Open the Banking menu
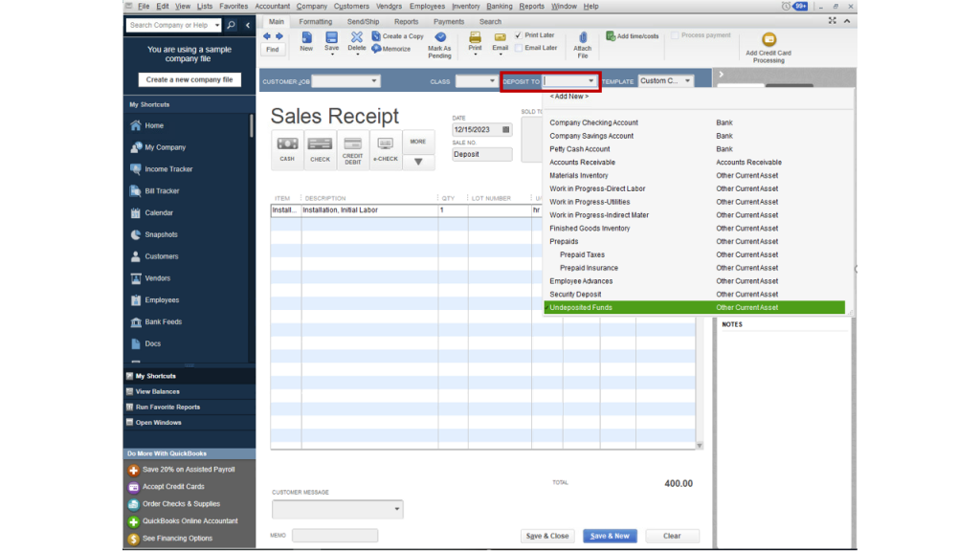The width and height of the screenshot is (980, 551). tap(499, 7)
